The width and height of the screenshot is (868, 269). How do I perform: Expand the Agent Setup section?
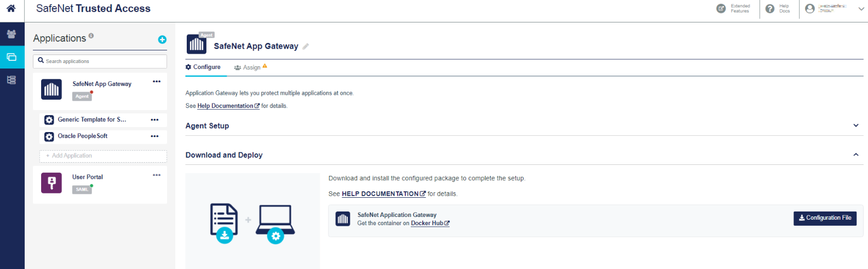[856, 125]
